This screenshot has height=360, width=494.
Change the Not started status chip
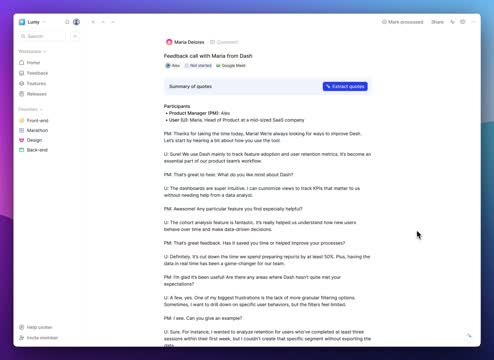[x=198, y=66]
